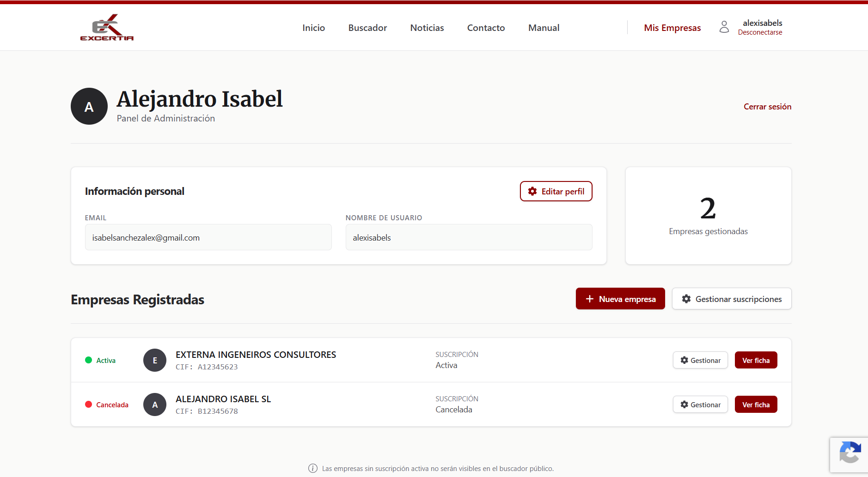Click the Cerrar sesión link
868x477 pixels.
[x=767, y=107]
